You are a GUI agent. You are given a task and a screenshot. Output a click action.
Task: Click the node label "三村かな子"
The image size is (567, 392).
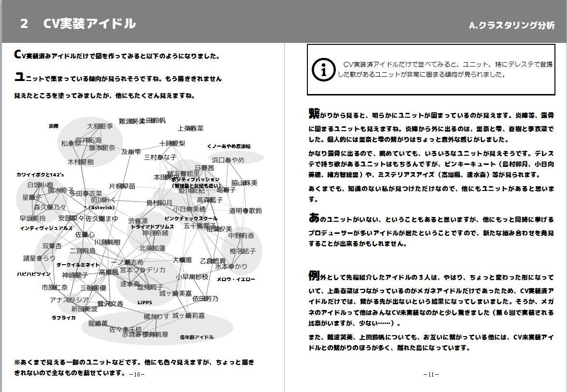coord(160,157)
